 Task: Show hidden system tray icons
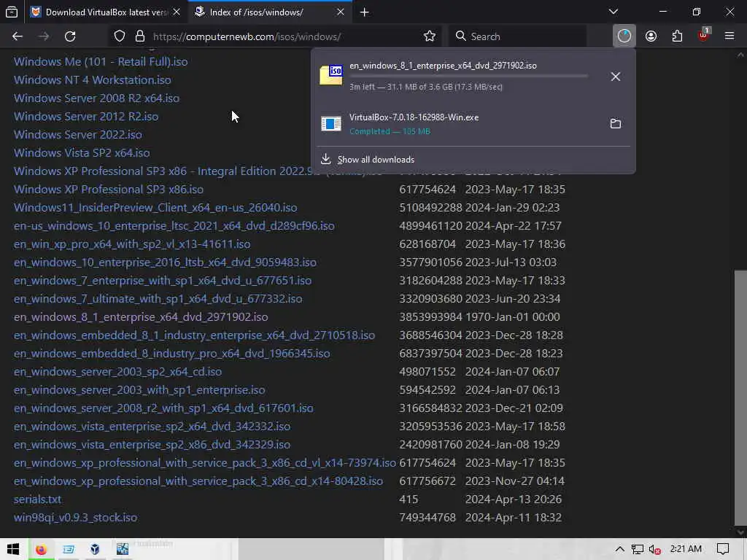(x=620, y=550)
